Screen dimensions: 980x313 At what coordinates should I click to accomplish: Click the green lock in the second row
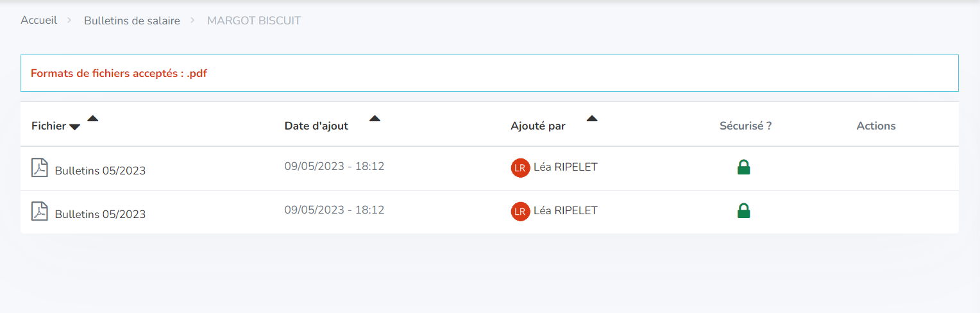point(743,210)
